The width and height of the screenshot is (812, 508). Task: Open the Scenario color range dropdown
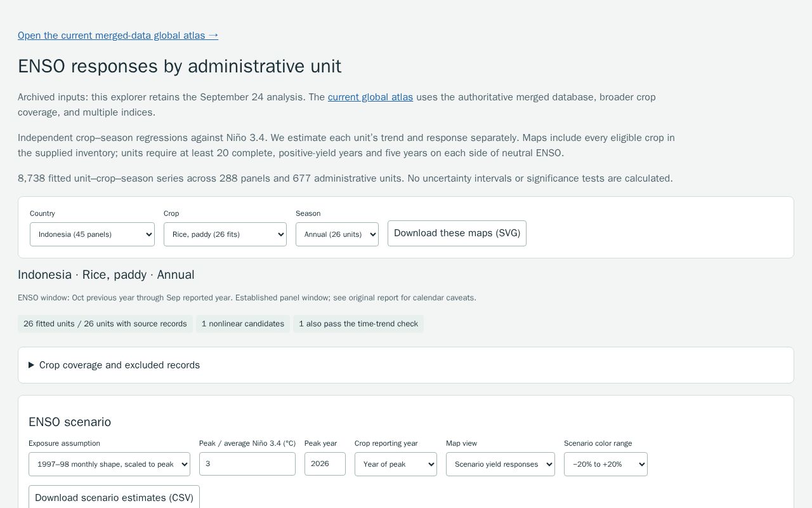[x=606, y=464]
